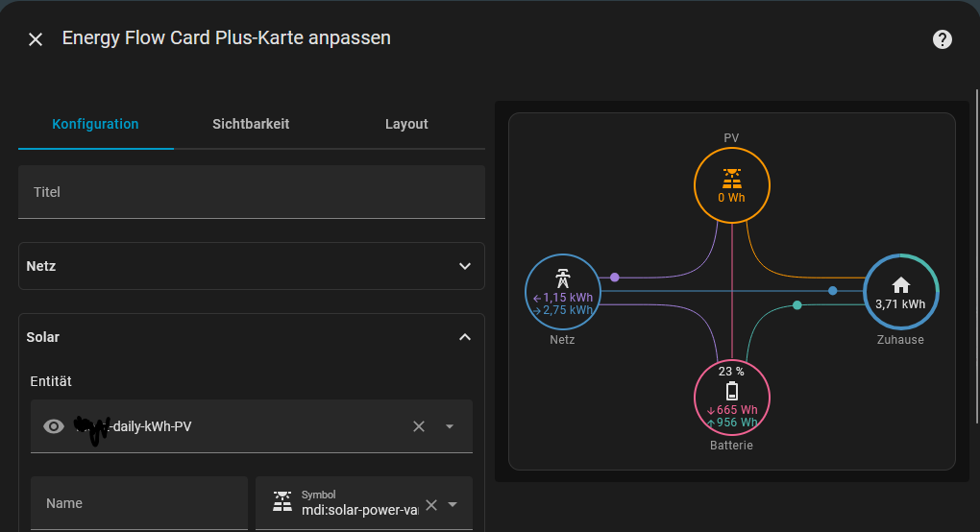Clear the selected solar entity
980x532 pixels.
click(x=419, y=426)
